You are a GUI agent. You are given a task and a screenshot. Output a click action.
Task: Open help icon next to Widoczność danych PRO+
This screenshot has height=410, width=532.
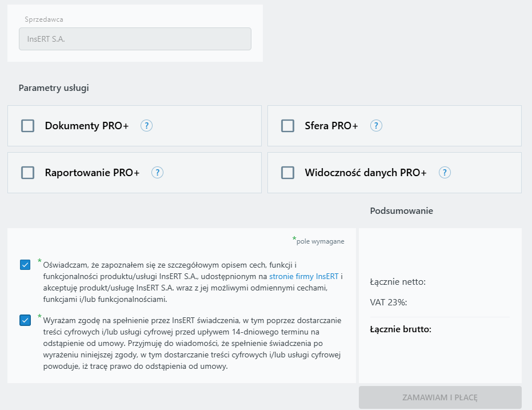(445, 173)
